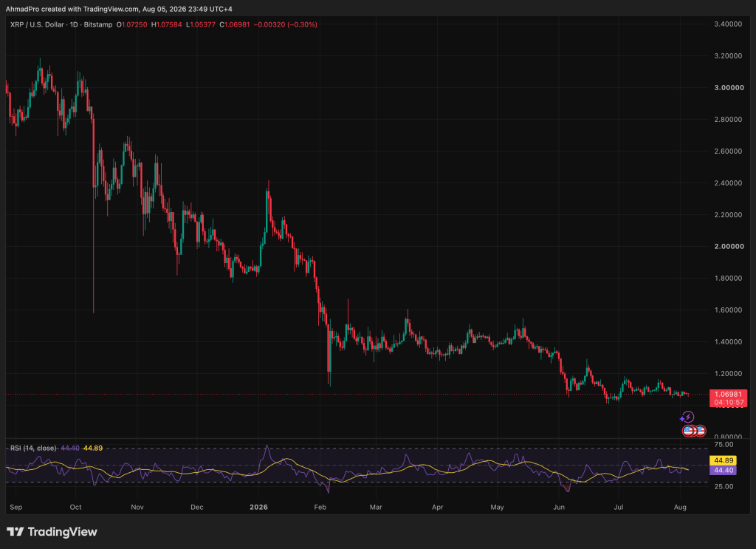Click the RSI (14, close) indicator label
Viewport: 756px width, 549px height.
(x=33, y=449)
